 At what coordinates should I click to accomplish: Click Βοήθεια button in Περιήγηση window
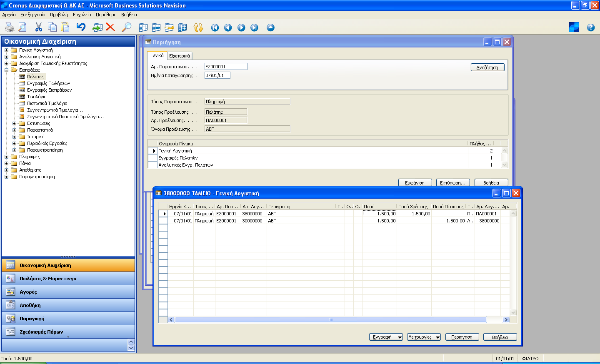(x=491, y=183)
